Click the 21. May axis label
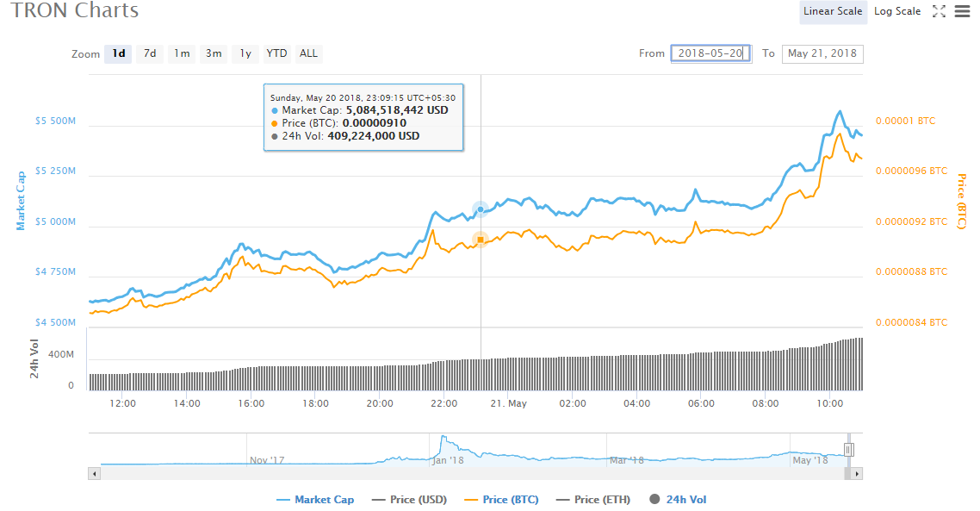Screen dimensions: 980x511 pyautogui.click(x=509, y=404)
